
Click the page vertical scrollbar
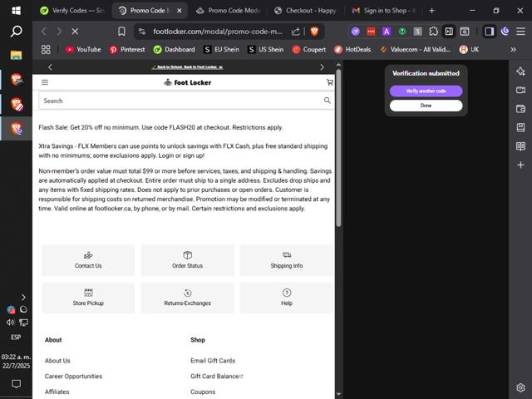click(338, 148)
